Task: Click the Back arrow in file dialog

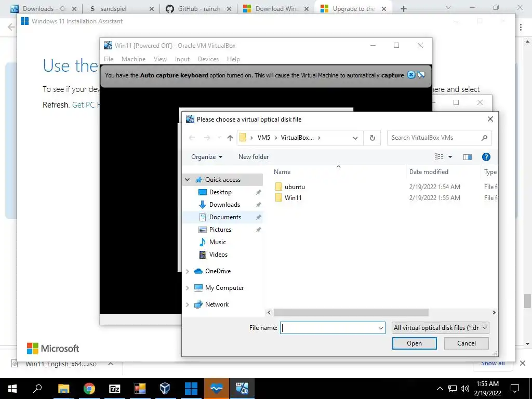Action: (x=192, y=138)
